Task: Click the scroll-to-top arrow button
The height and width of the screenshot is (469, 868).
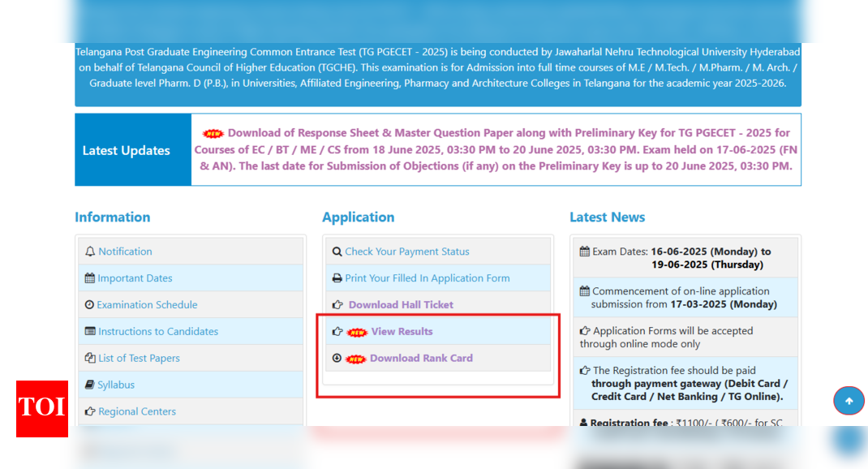Action: click(x=849, y=401)
